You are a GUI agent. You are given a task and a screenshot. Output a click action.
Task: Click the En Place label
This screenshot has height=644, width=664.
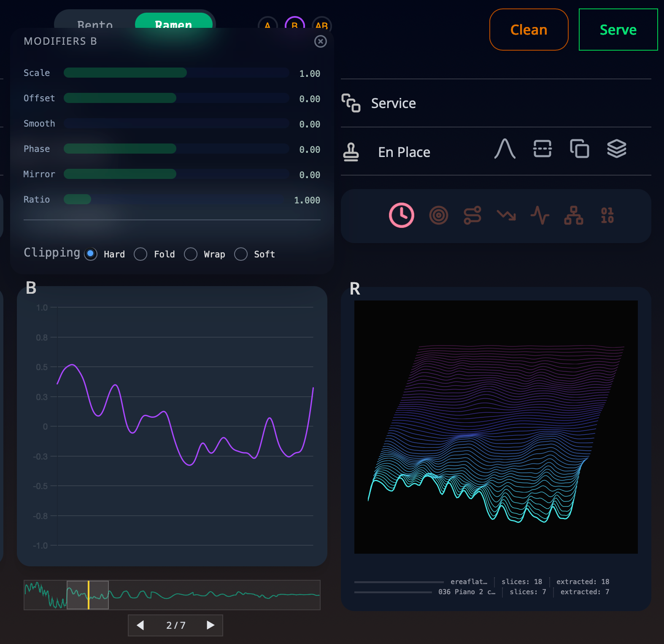tap(404, 152)
